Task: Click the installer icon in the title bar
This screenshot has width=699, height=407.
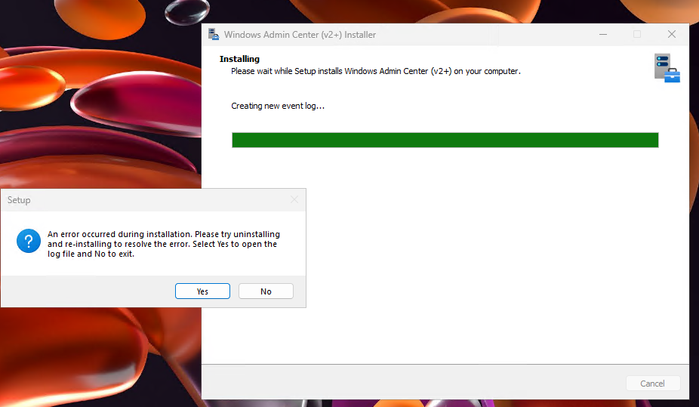Action: (x=214, y=34)
